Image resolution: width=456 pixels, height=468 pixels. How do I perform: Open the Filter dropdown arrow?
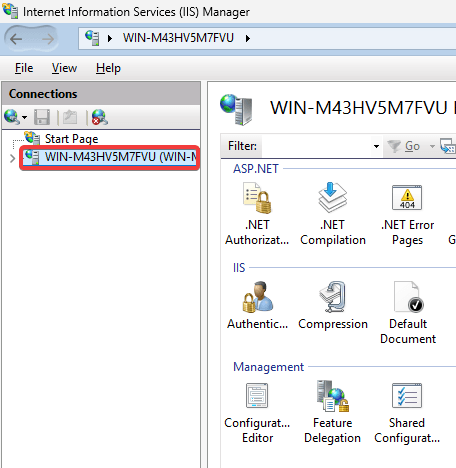pyautogui.click(x=376, y=146)
